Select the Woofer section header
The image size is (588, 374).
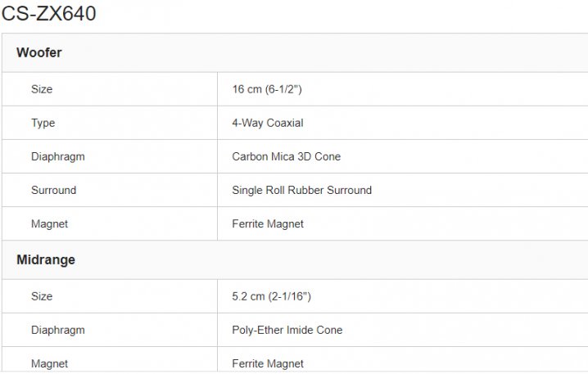coord(39,52)
